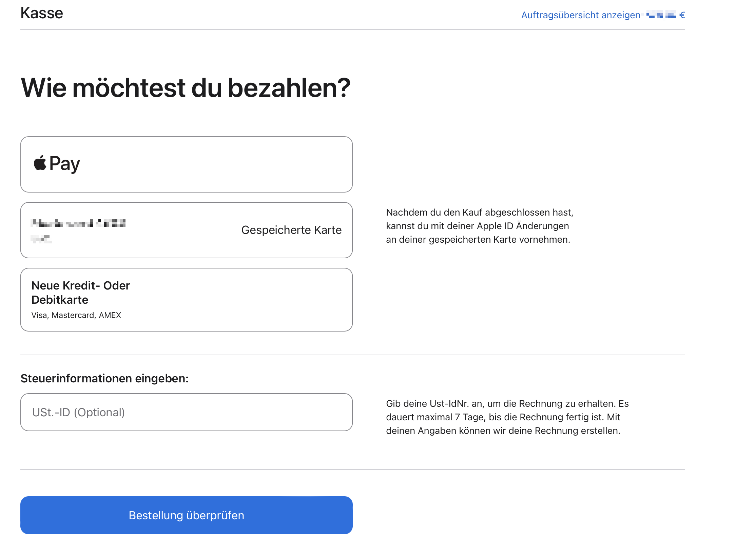Click the "Steuerinformationen eingeben:" label
736x560 pixels.
pyautogui.click(x=104, y=378)
